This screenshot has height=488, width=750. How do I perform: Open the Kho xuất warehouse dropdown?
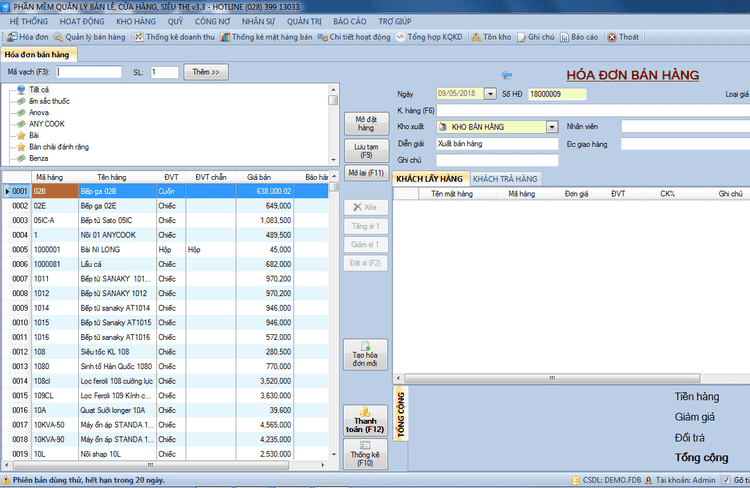[x=552, y=127]
